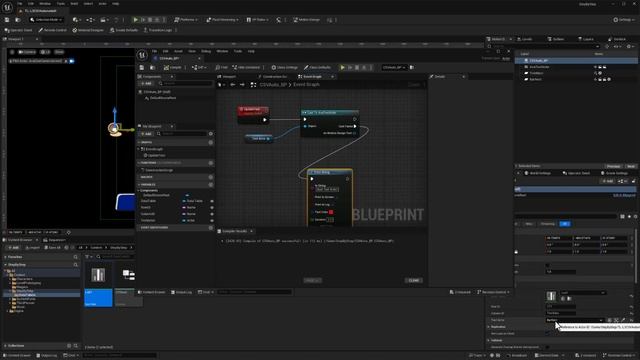This screenshot has width=640, height=360.
Task: Click Import in the Content Browser
Action: pyautogui.click(x=33, y=248)
